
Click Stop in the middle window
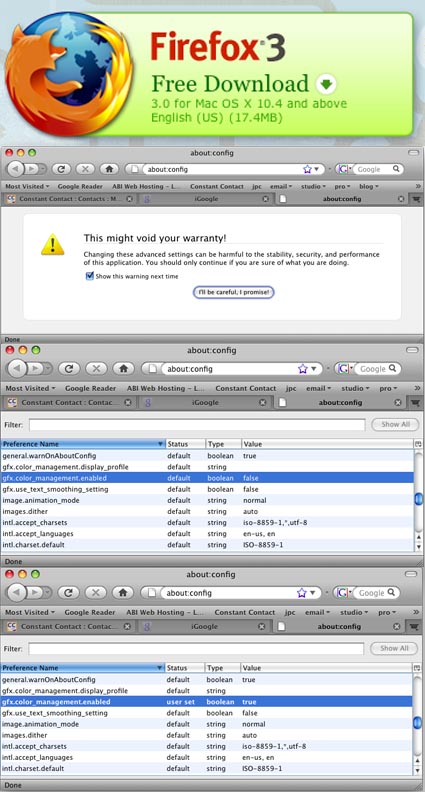pyautogui.click(x=96, y=369)
